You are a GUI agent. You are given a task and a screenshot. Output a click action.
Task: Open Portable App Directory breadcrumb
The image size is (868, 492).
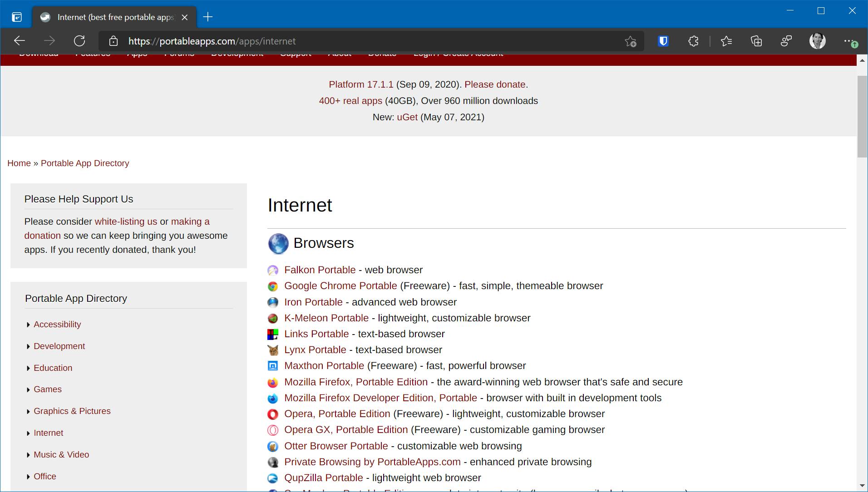85,163
